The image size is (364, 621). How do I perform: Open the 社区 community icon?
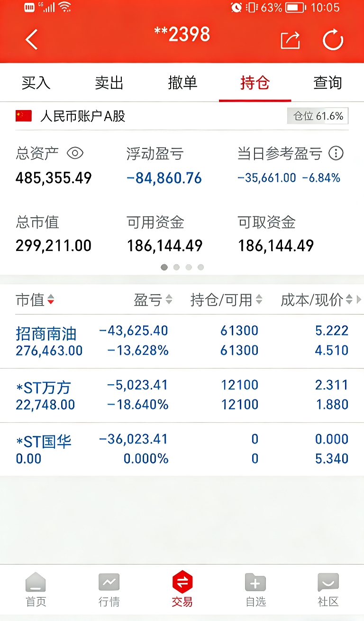tap(328, 582)
